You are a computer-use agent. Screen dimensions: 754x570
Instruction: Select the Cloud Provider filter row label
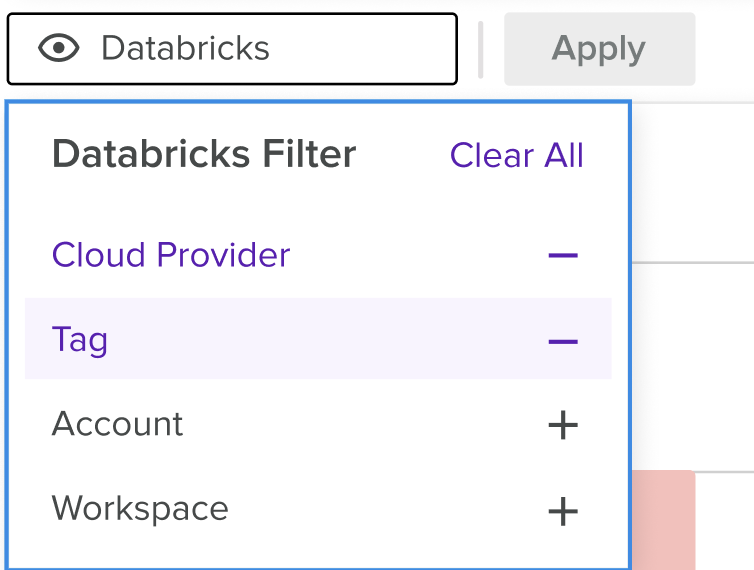171,254
